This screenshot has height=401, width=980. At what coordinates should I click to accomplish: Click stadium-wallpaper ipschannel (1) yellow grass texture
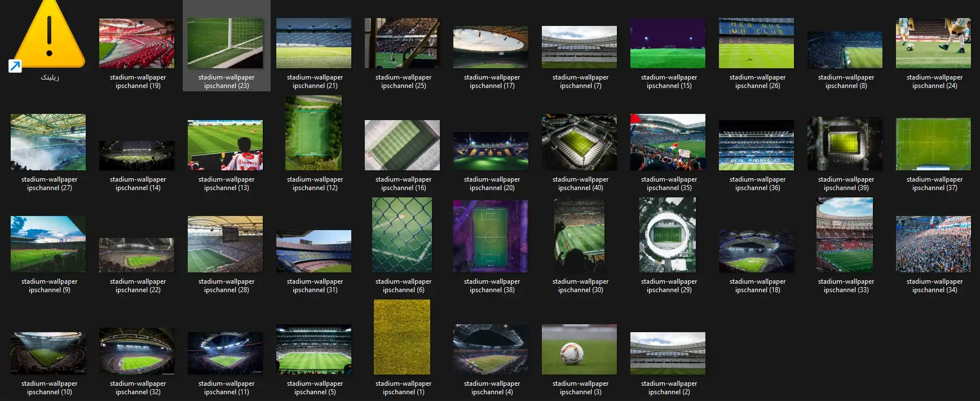pyautogui.click(x=402, y=337)
